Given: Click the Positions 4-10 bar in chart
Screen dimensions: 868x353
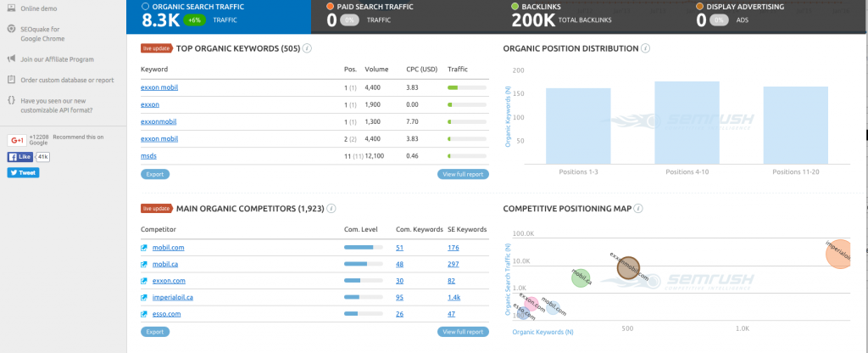Looking at the screenshot, I should (687, 122).
